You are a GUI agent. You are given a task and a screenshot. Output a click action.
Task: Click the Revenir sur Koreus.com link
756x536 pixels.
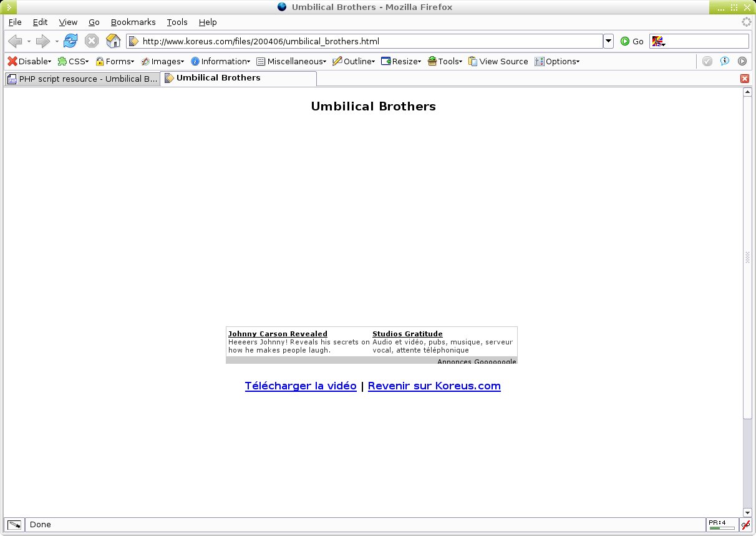click(x=434, y=386)
